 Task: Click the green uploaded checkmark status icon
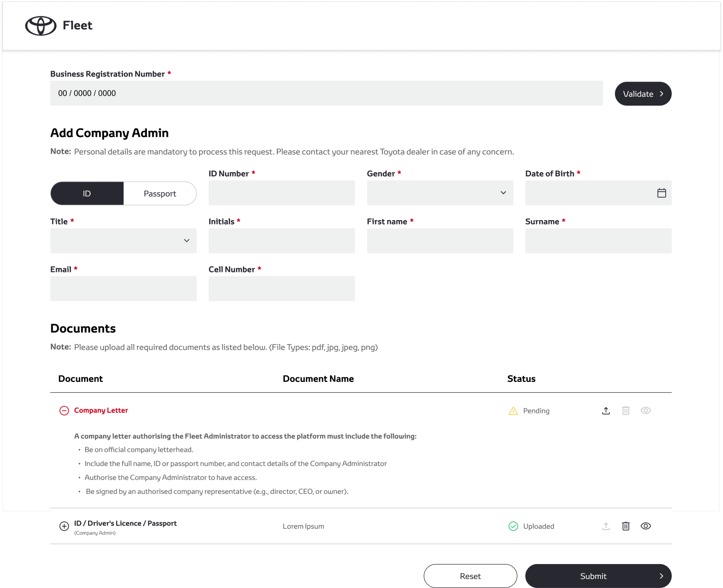click(x=513, y=526)
